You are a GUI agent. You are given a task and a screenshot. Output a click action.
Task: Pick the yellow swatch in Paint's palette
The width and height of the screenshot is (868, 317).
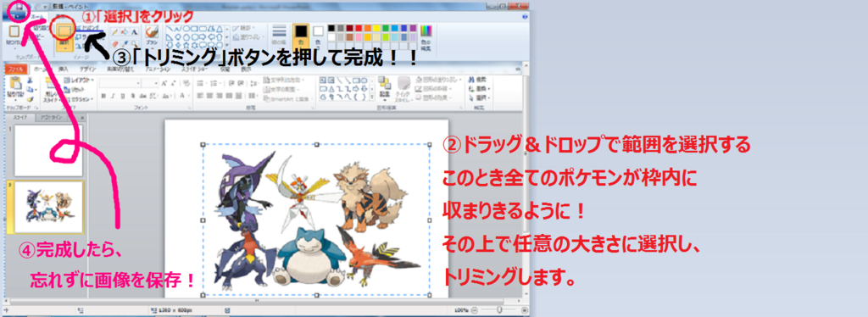[x=376, y=28]
